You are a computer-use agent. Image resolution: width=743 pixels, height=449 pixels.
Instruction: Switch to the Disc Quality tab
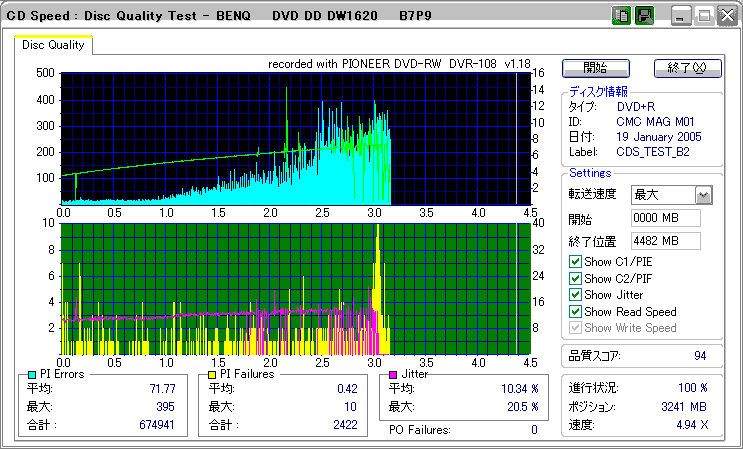[x=53, y=45]
